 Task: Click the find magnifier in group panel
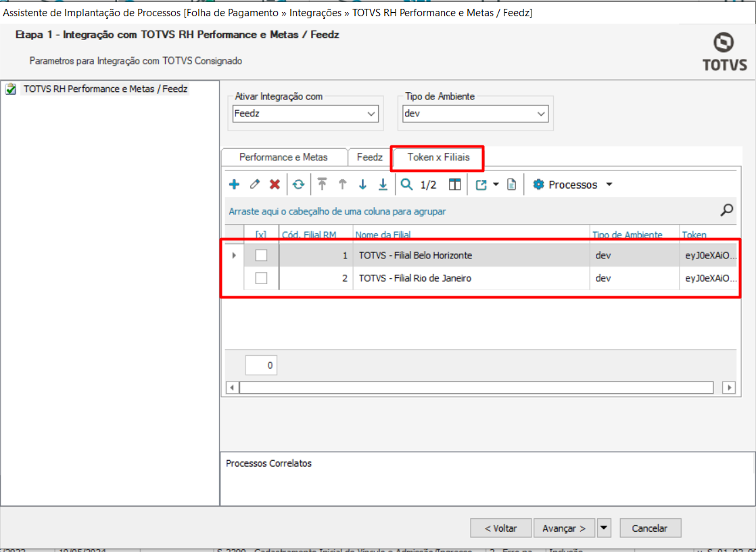[x=727, y=210]
